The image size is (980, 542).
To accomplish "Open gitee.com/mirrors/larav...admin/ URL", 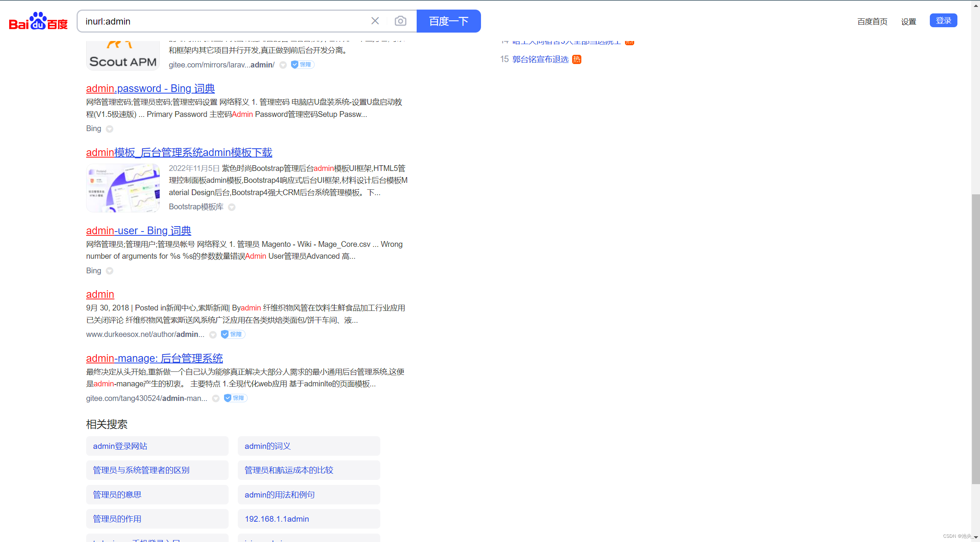I will [x=222, y=65].
